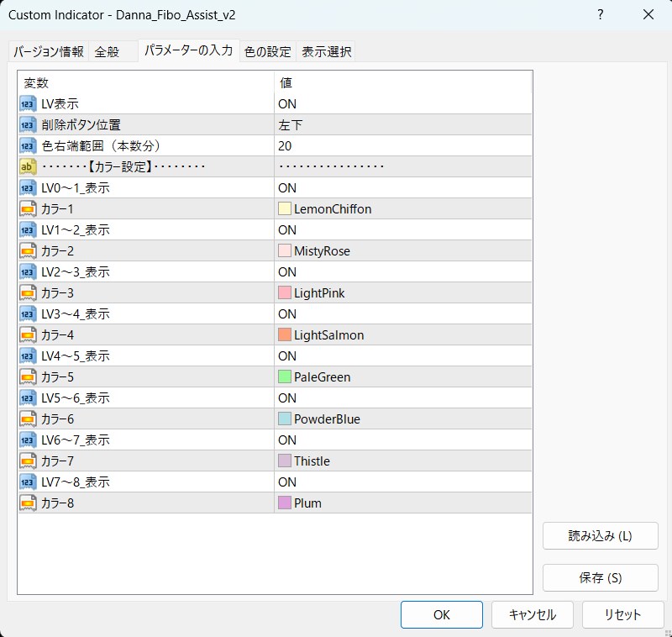Click the integer icon beside LV5～6_表示
The image size is (672, 637).
28,397
